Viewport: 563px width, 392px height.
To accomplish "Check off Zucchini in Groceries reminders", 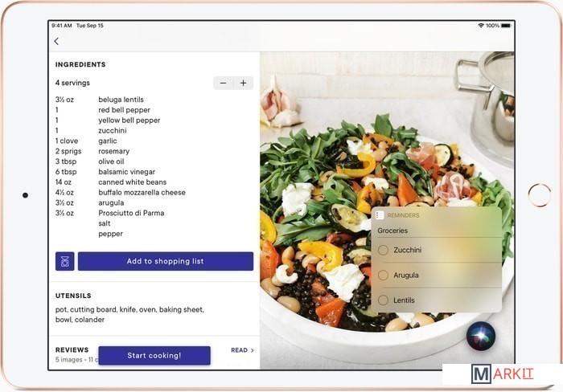I will [x=383, y=250].
